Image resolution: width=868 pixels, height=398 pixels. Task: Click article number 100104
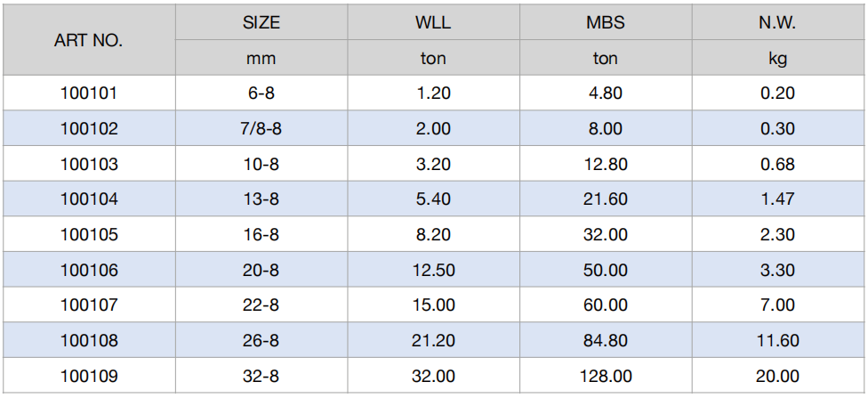[x=89, y=199]
